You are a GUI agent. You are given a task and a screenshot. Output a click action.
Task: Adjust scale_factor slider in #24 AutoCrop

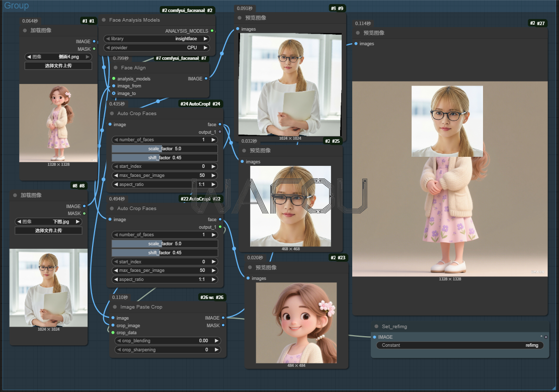pos(165,149)
